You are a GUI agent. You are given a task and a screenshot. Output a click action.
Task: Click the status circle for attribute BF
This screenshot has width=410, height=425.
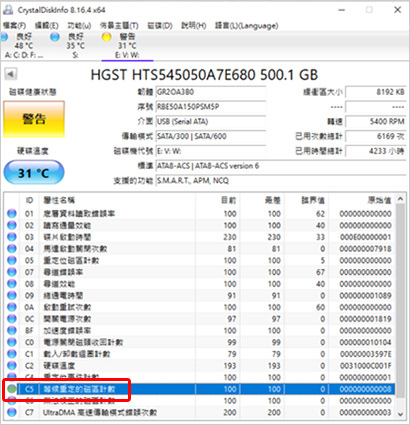tap(12, 330)
